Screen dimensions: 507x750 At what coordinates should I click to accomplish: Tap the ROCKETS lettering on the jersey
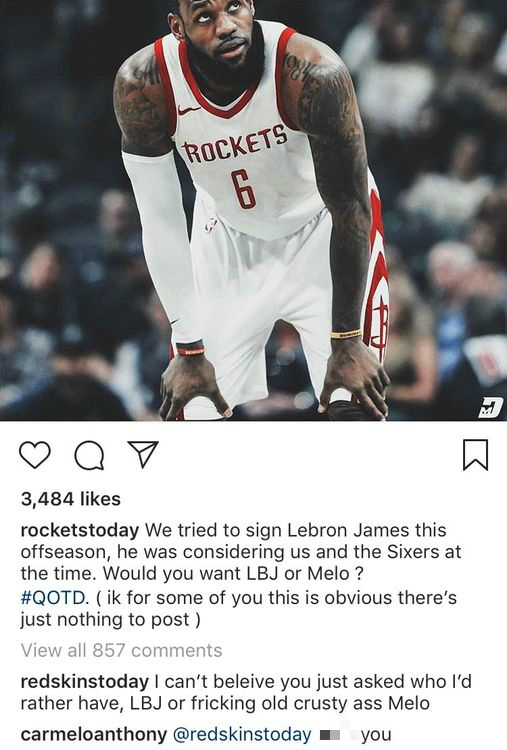[x=235, y=144]
